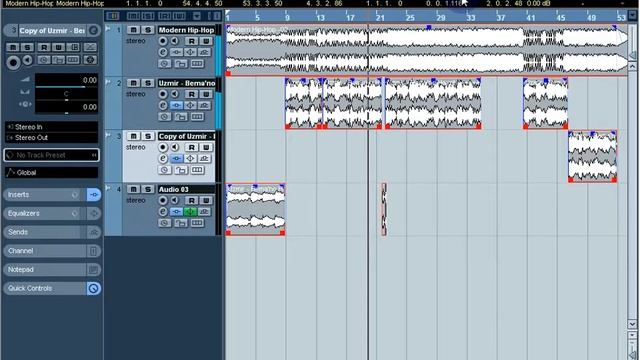Viewport: 640px width, 360px height.
Task: Click inspector auto fades settings icon
Action: pyautogui.click(x=90, y=47)
